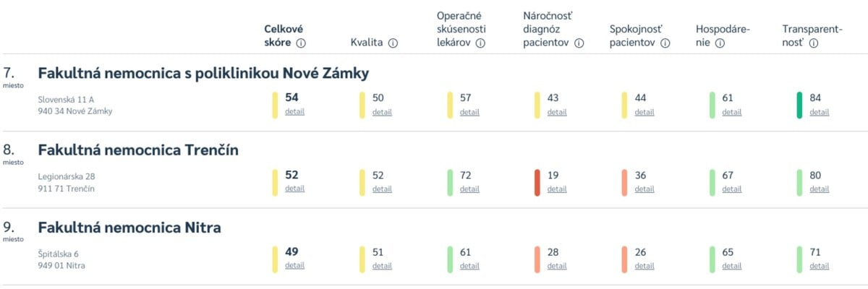Open detail under Trenčín diagnosis difficulty score 19
868x289 pixels.
557,189
